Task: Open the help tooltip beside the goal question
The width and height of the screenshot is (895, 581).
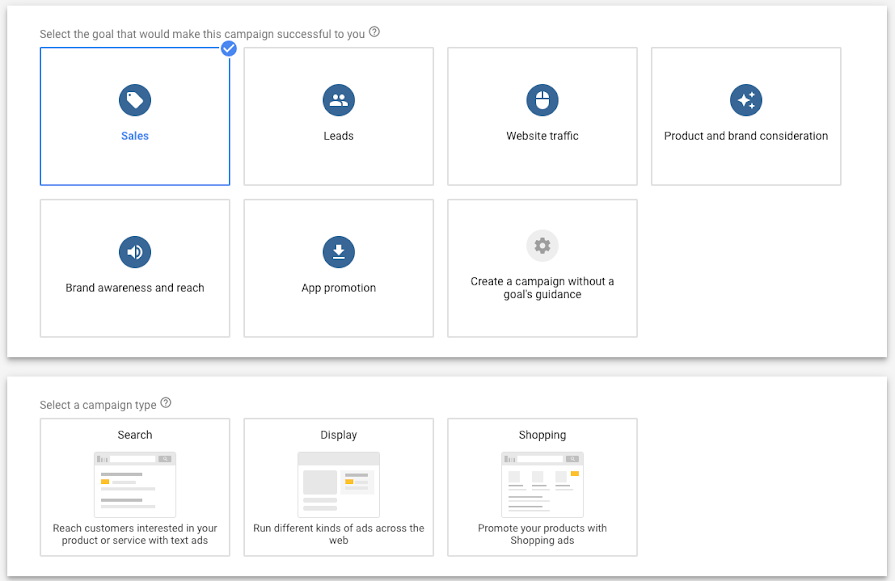Action: [x=374, y=32]
